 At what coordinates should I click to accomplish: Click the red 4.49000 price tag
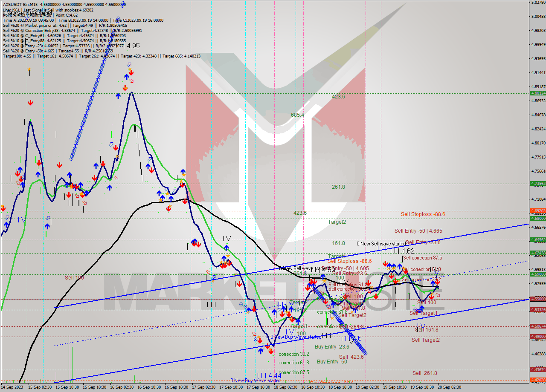pyautogui.click(x=537, y=336)
